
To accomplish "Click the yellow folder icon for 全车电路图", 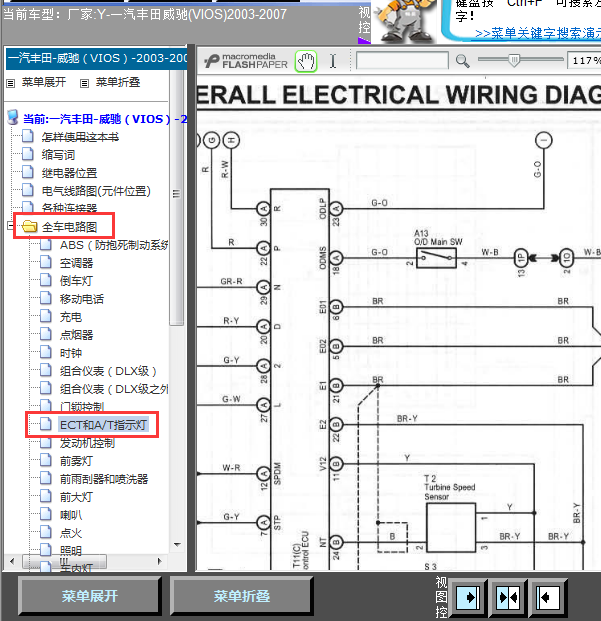I will (x=30, y=227).
